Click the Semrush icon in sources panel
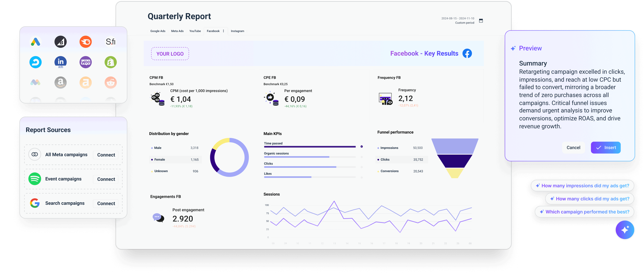This screenshot has width=644, height=274. coord(86,42)
